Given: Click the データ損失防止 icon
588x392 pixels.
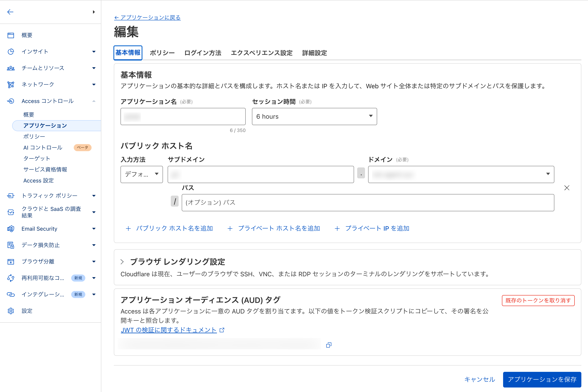Looking at the screenshot, I should pyautogui.click(x=11, y=245).
